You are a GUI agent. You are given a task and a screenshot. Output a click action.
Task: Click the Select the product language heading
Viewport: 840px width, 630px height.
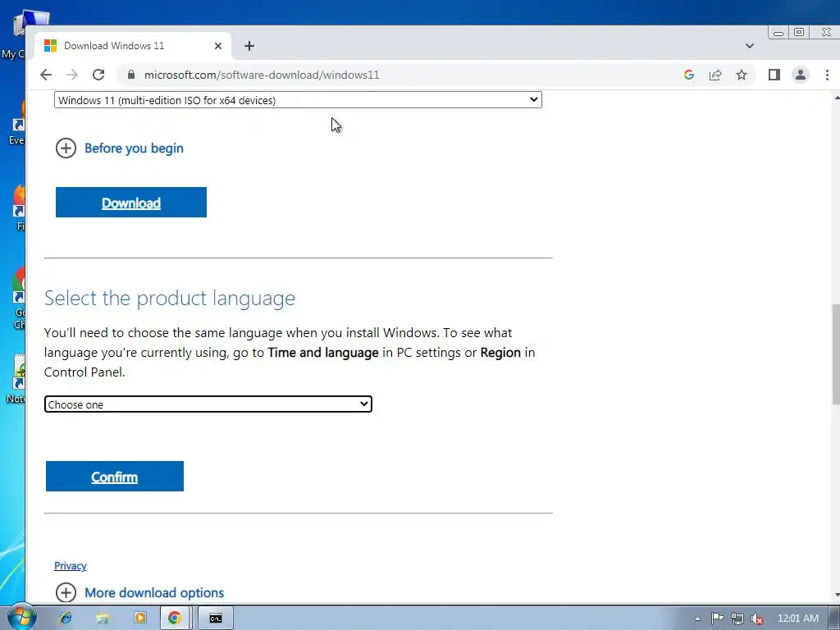[x=169, y=298]
